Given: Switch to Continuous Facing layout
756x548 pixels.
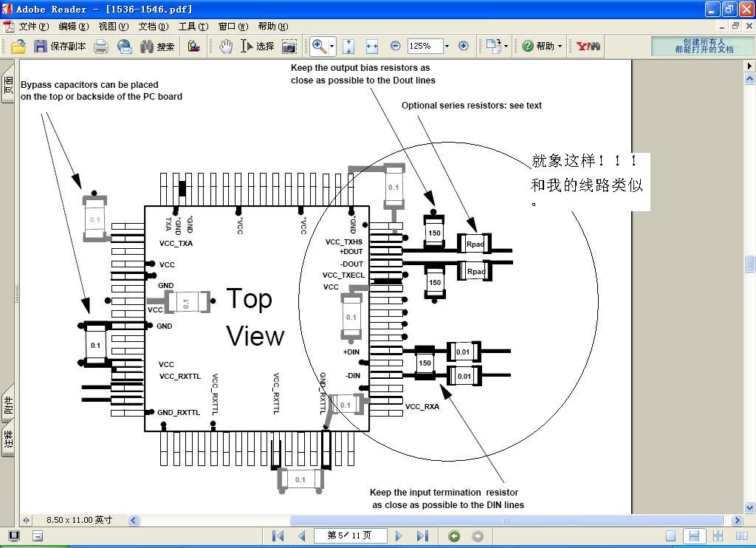Looking at the screenshot, I should 718,536.
